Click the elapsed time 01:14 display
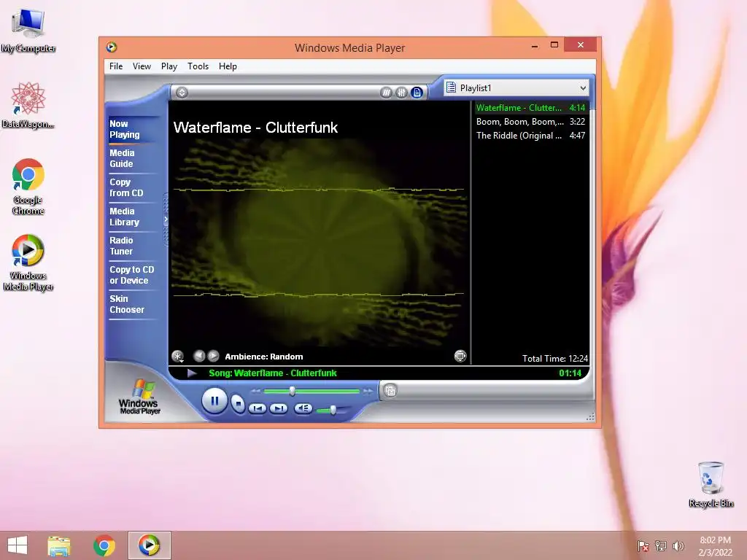The image size is (747, 560). tap(570, 373)
